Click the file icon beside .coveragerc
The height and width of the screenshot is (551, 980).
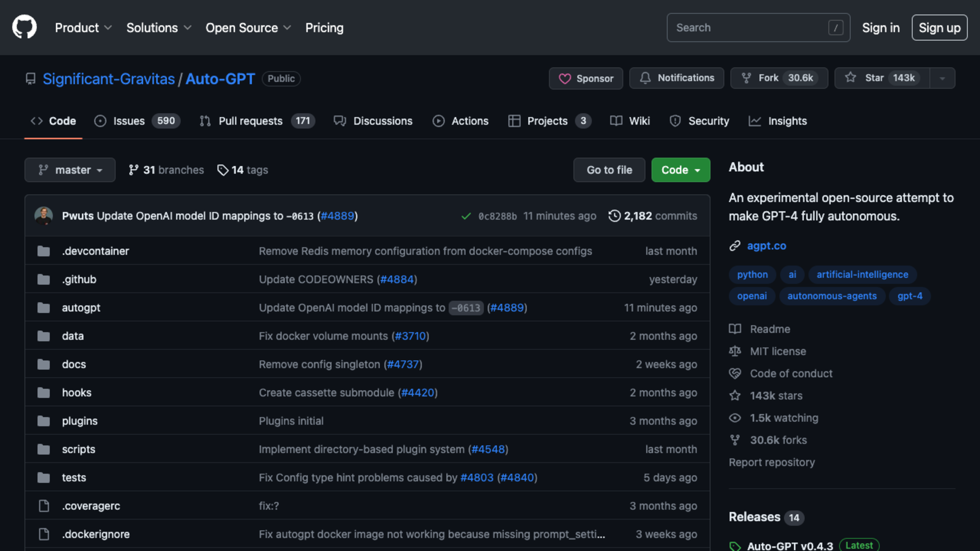click(44, 506)
